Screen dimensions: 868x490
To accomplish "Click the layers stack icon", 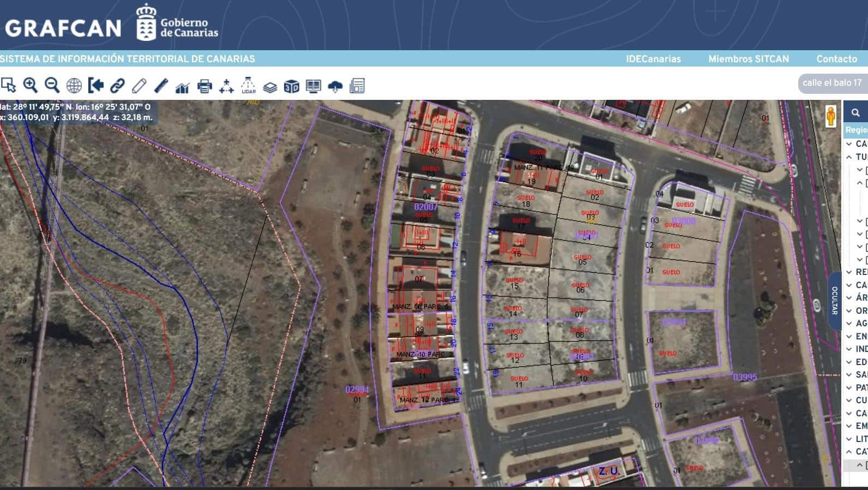I will pos(270,87).
